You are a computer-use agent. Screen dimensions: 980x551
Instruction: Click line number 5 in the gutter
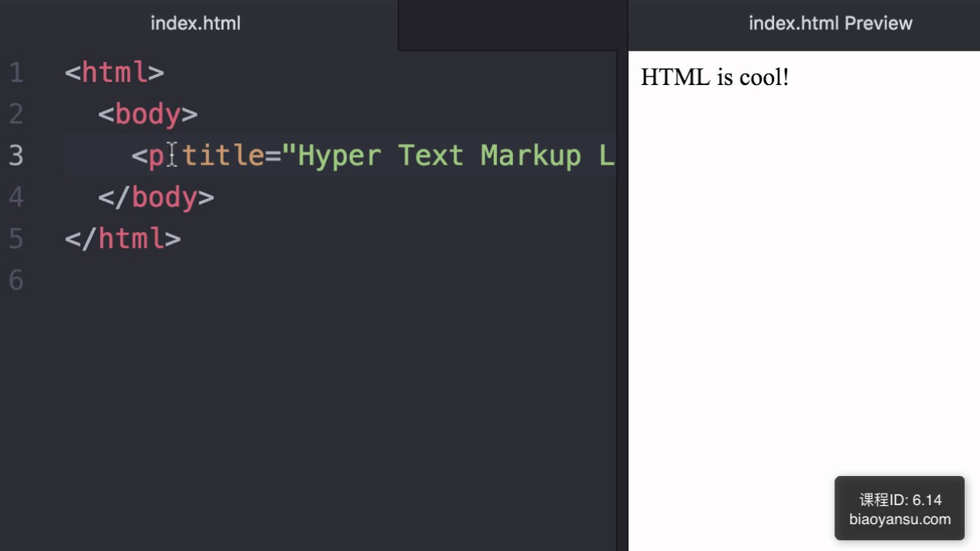pyautogui.click(x=16, y=239)
